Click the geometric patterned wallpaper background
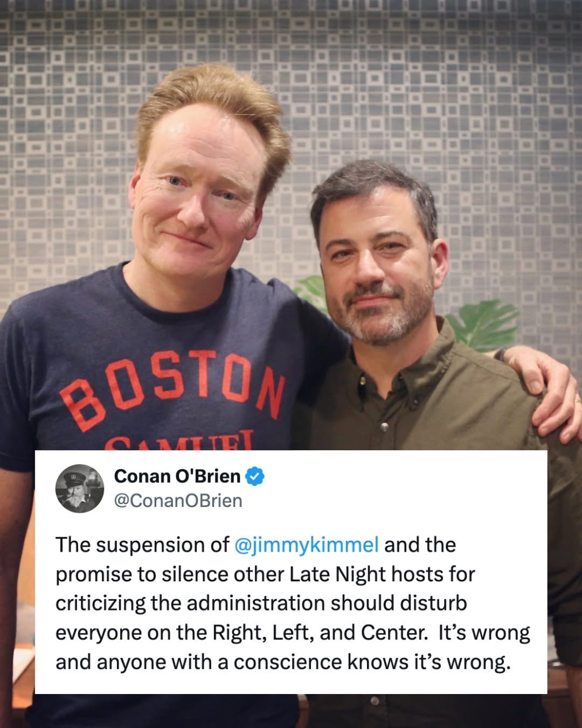The width and height of the screenshot is (582, 728). [x=458, y=108]
